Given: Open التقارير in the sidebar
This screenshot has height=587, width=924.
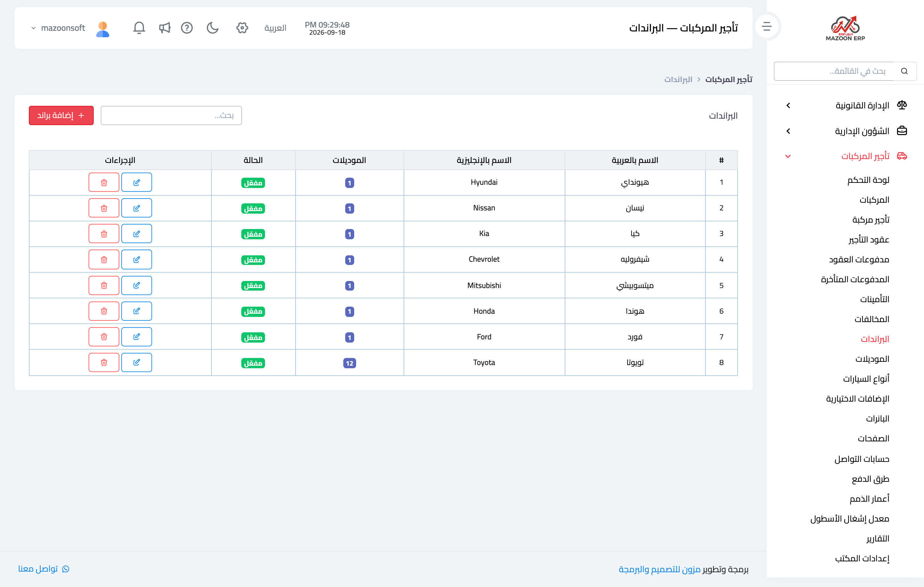Looking at the screenshot, I should coord(877,539).
